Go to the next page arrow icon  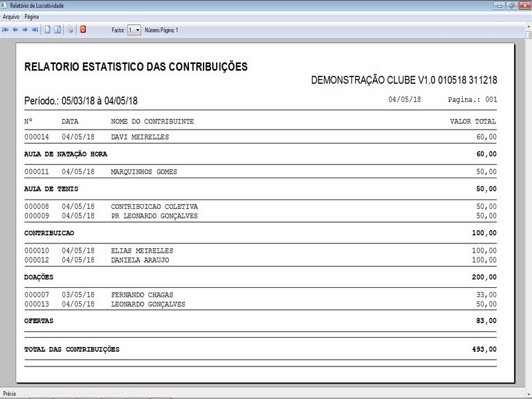pos(25,30)
